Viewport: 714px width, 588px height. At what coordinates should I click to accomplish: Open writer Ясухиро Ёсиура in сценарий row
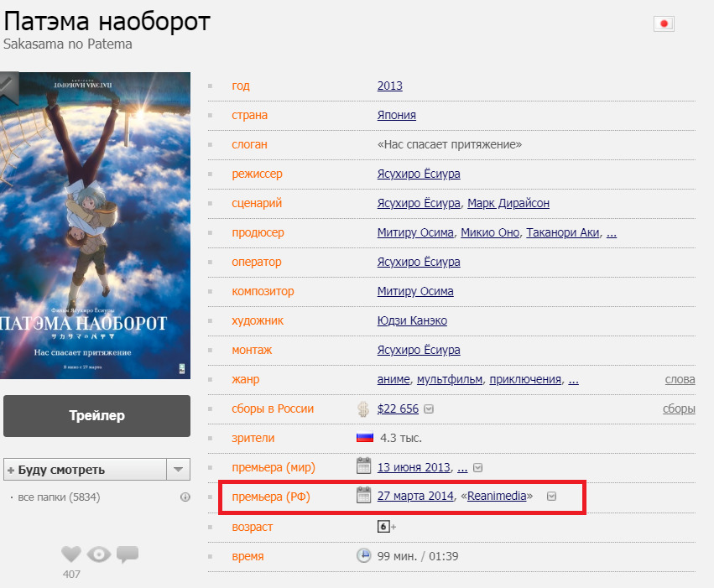[x=419, y=203]
